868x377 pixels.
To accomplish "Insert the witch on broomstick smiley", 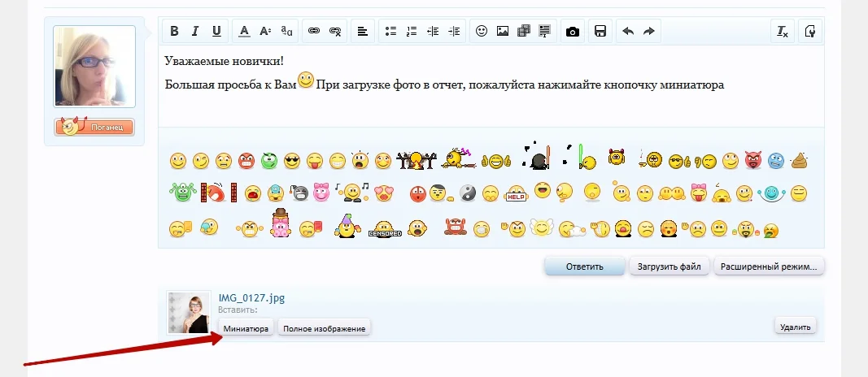I will click(459, 158).
